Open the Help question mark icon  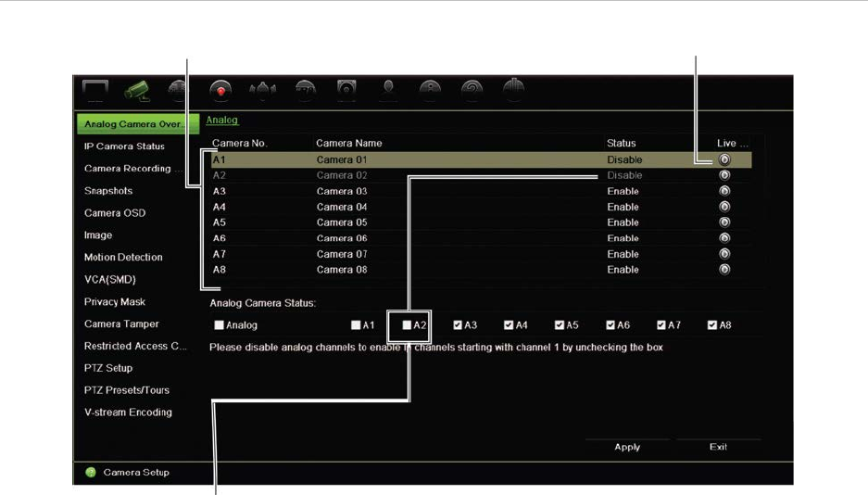(472, 91)
